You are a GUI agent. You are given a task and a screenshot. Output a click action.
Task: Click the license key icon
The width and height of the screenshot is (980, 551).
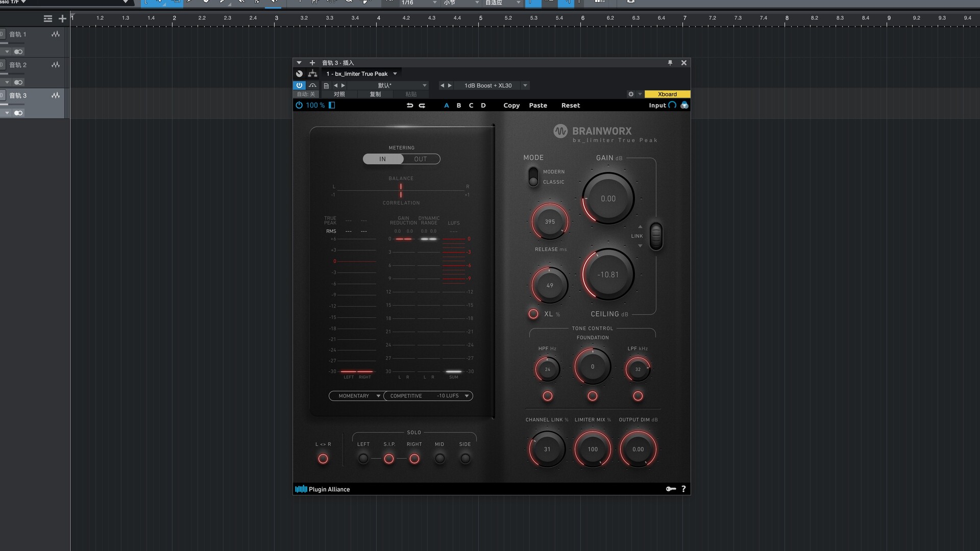(671, 489)
